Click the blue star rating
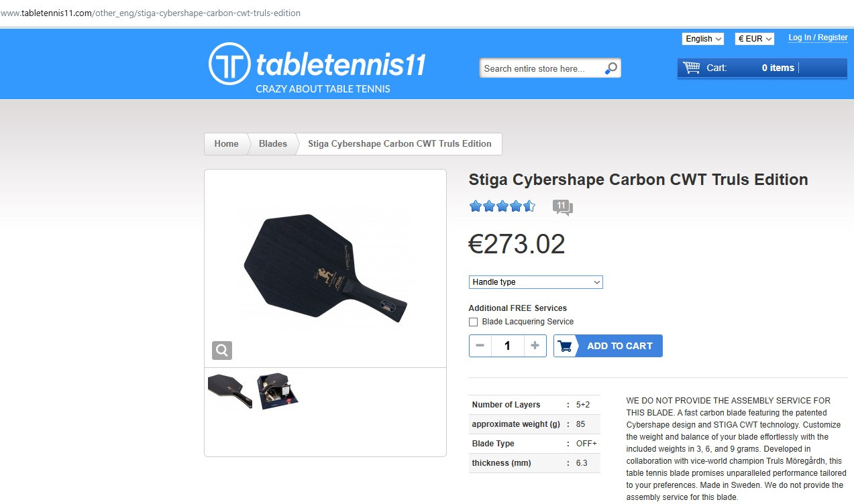This screenshot has height=504, width=854. 502,206
